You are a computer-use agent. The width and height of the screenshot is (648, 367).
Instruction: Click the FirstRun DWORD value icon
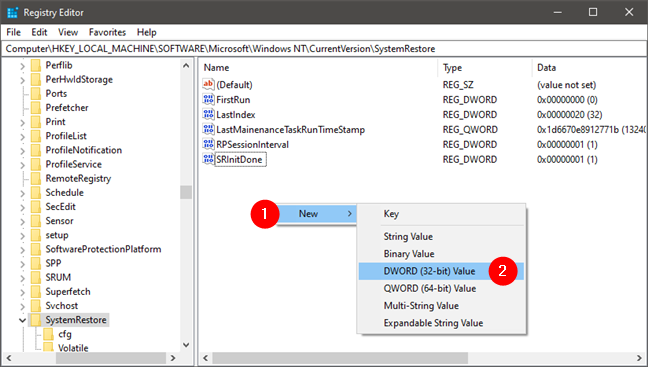coord(208,99)
